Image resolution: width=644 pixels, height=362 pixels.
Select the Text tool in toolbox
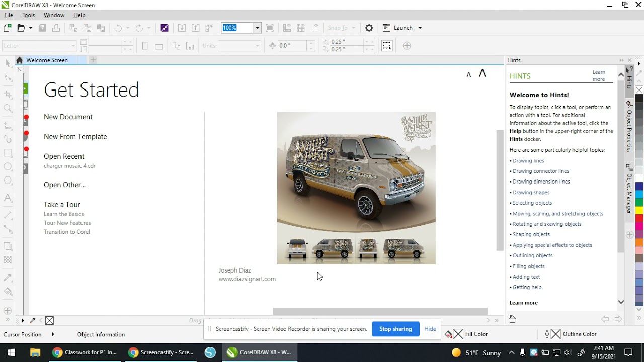click(8, 198)
